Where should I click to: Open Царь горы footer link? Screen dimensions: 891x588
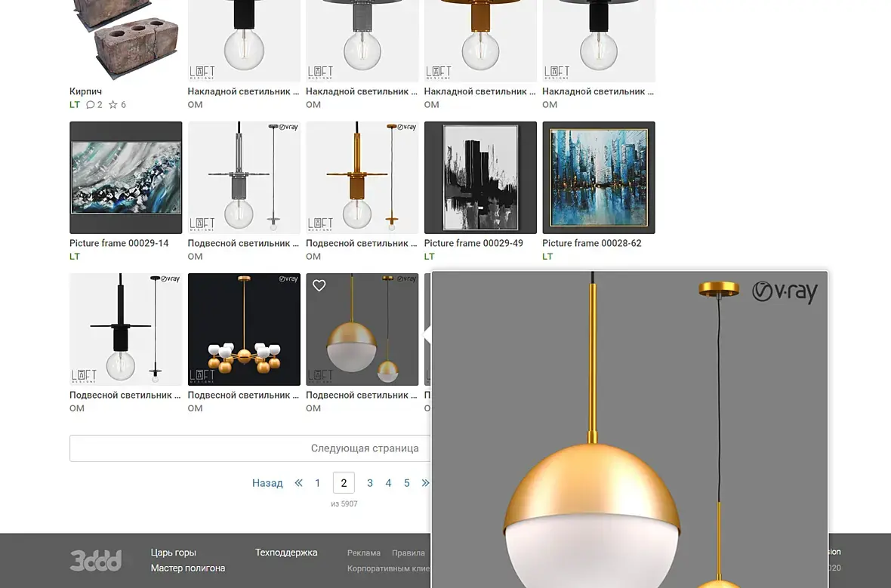[174, 553]
